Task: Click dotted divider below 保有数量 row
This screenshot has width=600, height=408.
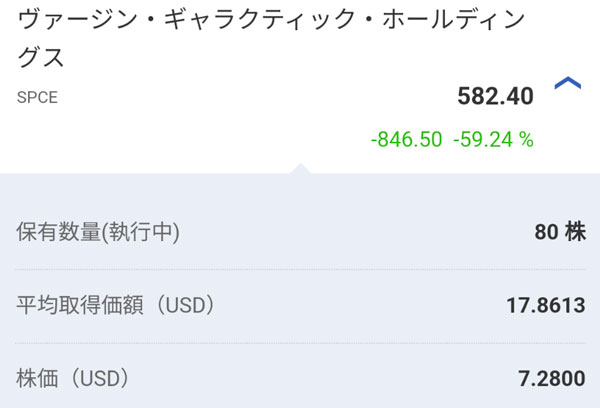Action: click(x=300, y=270)
